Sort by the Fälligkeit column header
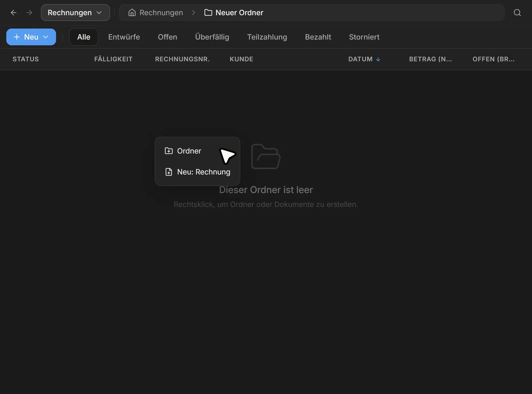The image size is (532, 394). 113,59
